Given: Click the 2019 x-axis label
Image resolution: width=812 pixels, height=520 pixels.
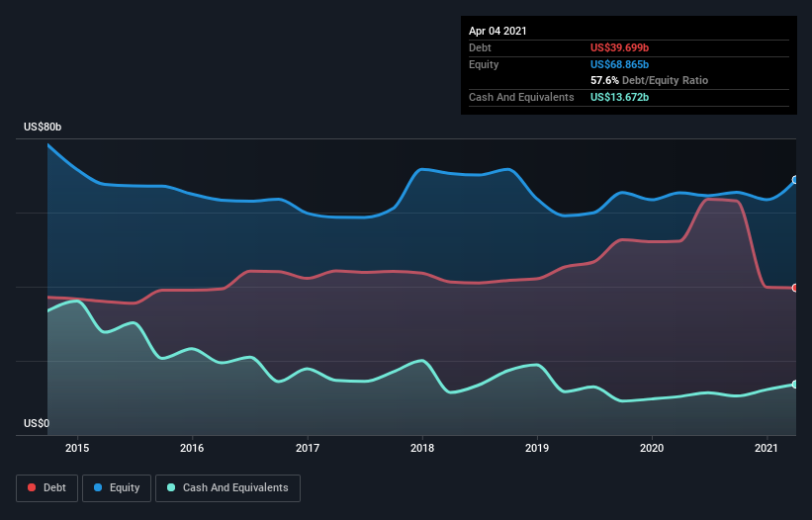Looking at the screenshot, I should [x=537, y=448].
